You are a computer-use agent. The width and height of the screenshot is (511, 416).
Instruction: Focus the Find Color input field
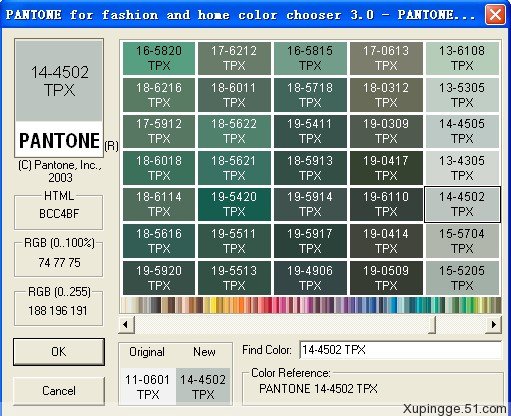401,350
